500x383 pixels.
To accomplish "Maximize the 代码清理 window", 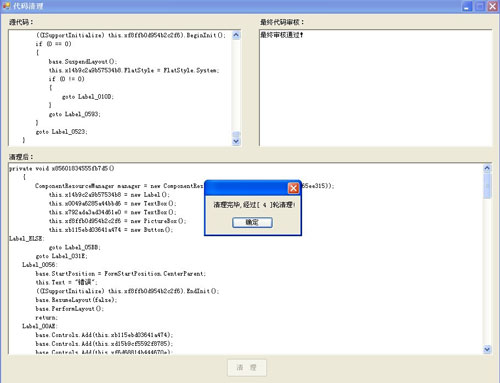I will point(480,6).
